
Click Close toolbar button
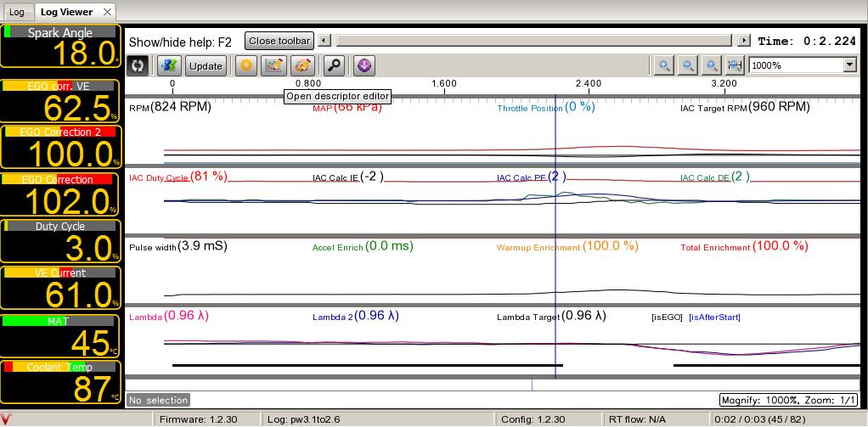(x=279, y=41)
